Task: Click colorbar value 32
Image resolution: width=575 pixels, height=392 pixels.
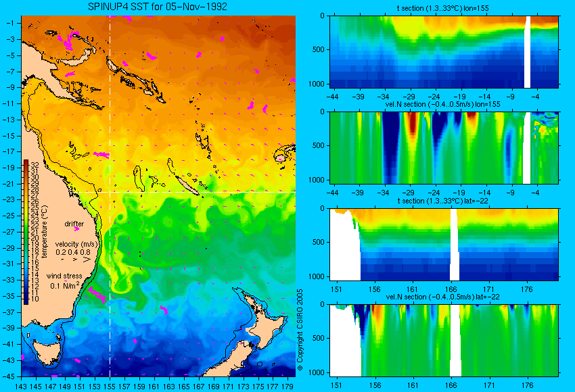Action: tap(34, 165)
